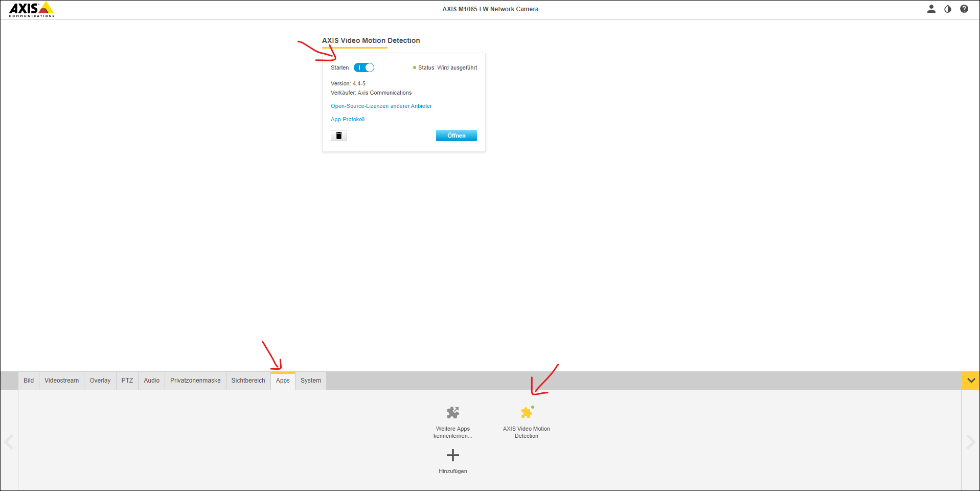The height and width of the screenshot is (491, 980).
Task: Select the AXIS Video Motion Detection app icon
Action: (527, 412)
